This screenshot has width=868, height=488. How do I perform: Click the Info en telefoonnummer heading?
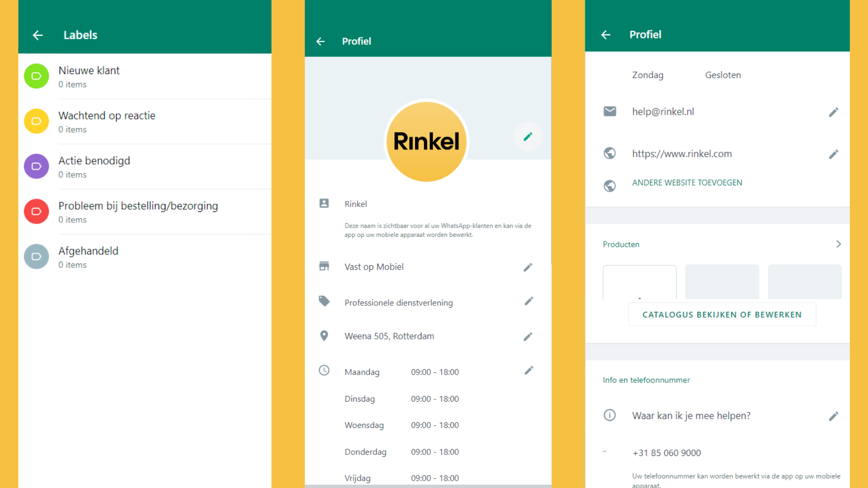point(646,380)
